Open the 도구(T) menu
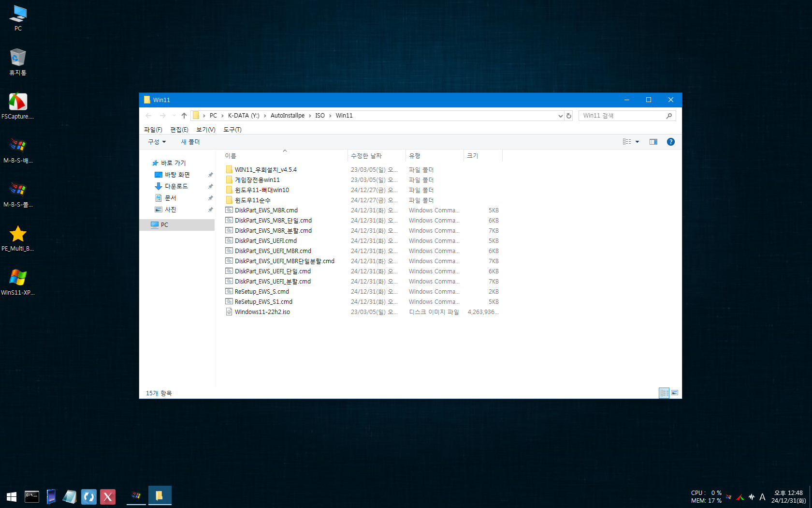812x508 pixels. pyautogui.click(x=232, y=130)
